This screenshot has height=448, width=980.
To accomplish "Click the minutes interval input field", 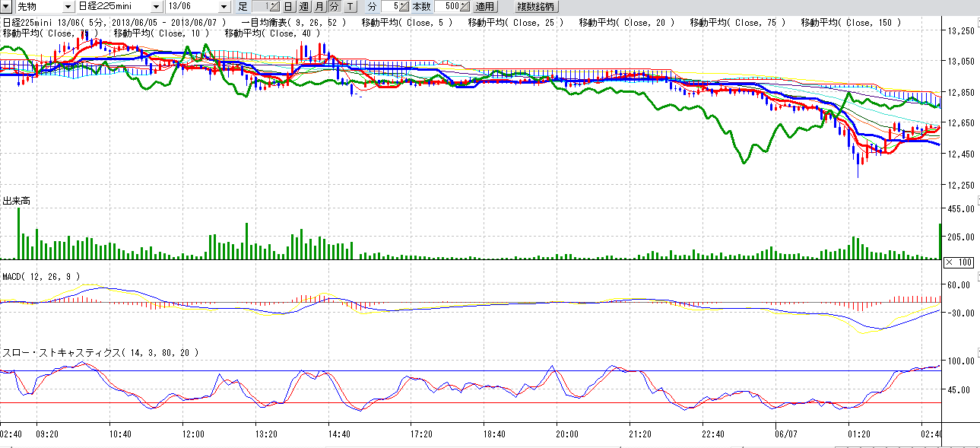I will click(x=389, y=7).
